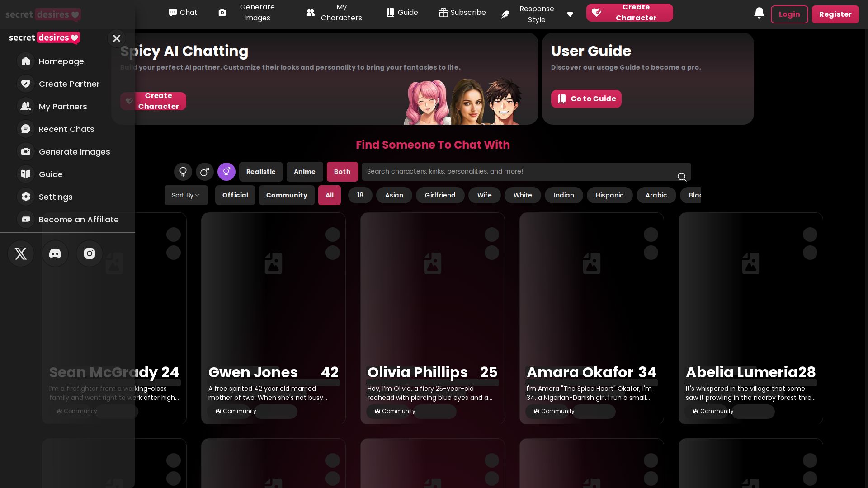Open the Discord social icon

tap(55, 253)
